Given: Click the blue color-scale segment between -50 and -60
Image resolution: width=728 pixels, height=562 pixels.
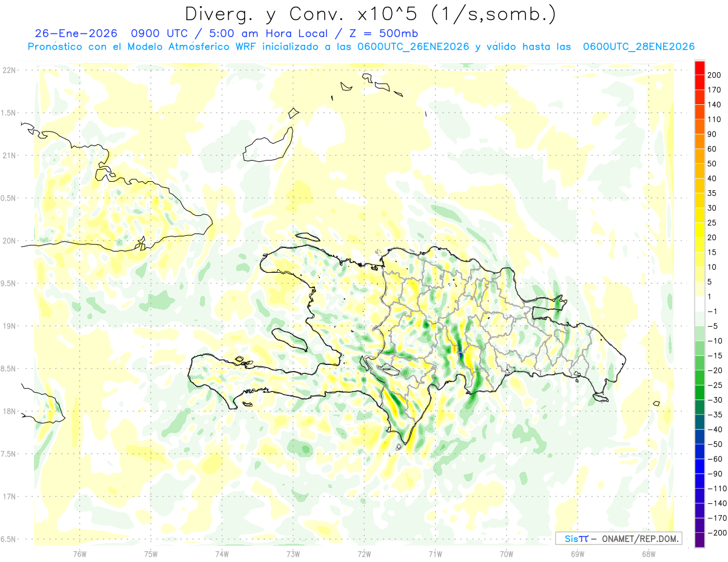Looking at the screenshot, I should point(699,452).
